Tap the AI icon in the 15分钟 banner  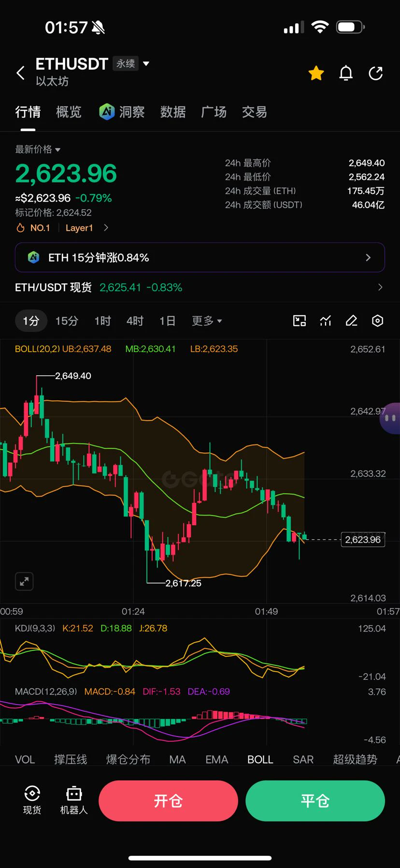coord(33,257)
